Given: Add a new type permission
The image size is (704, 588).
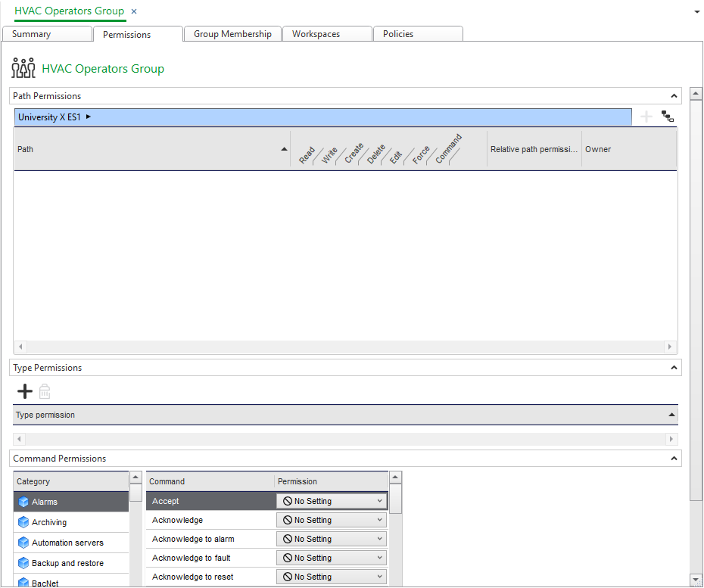Looking at the screenshot, I should [25, 391].
